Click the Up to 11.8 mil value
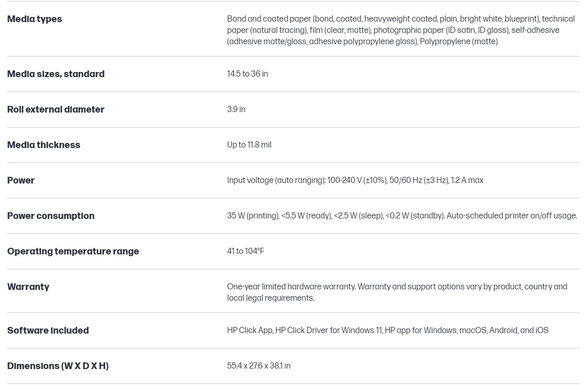This screenshot has width=588, height=385. click(249, 145)
